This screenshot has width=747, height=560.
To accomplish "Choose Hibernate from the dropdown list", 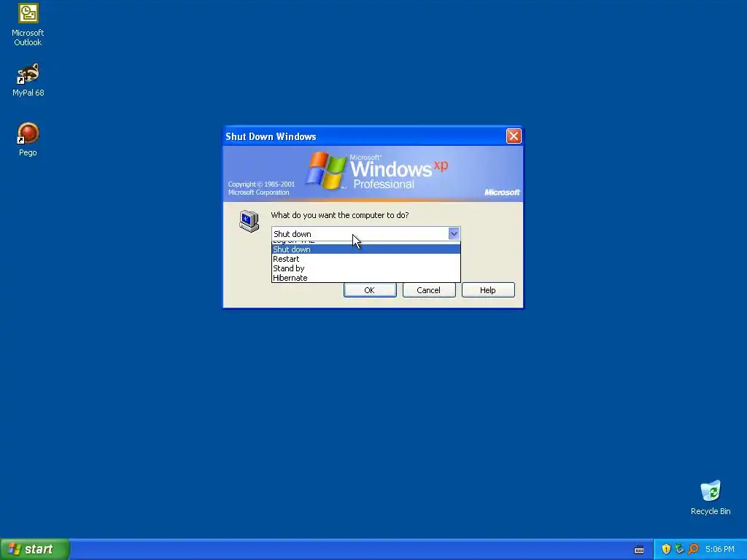I will [x=366, y=278].
